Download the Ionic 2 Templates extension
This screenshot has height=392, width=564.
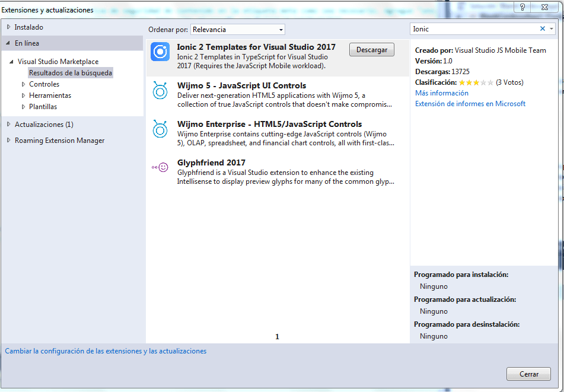coord(371,50)
